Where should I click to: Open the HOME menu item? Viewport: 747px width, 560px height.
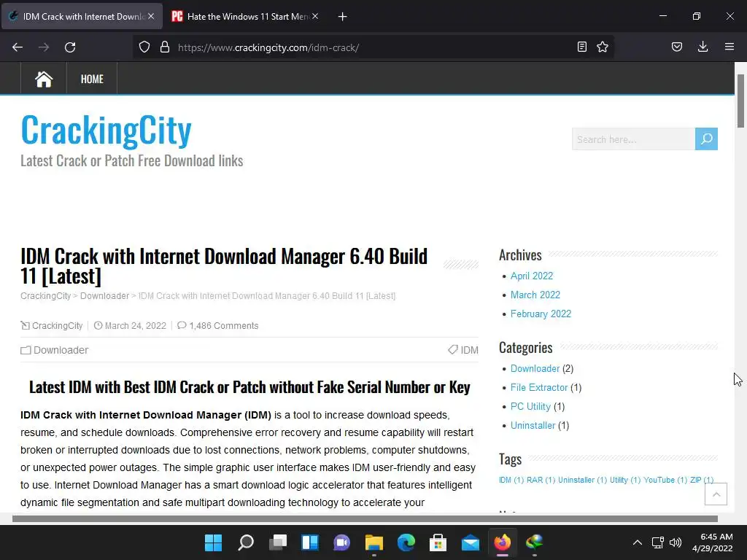pyautogui.click(x=92, y=79)
